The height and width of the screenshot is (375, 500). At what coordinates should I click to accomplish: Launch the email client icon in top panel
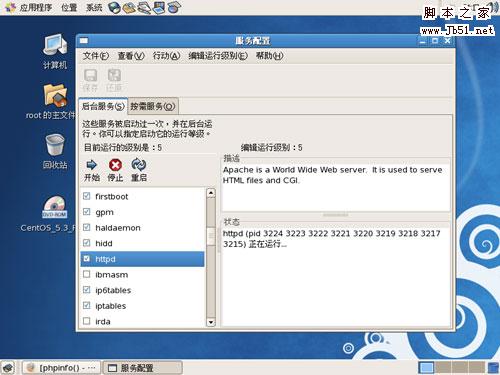pyautogui.click(x=129, y=7)
